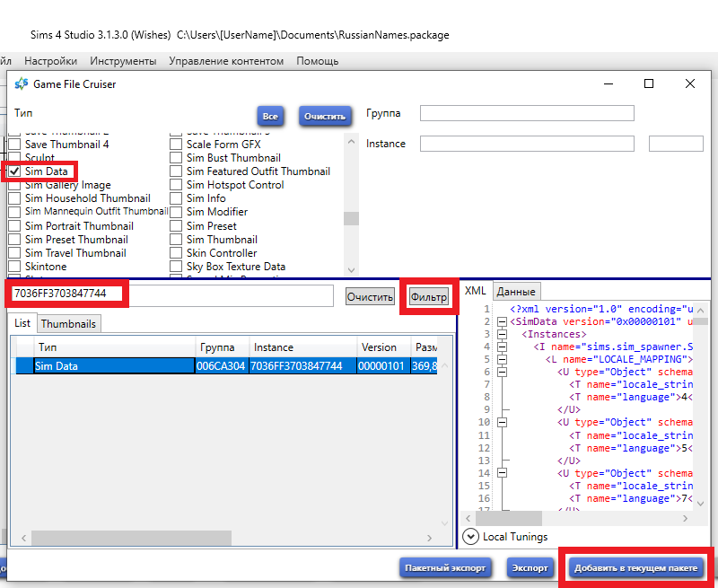Switch to the Thumbnails tab
The image size is (718, 588).
click(x=69, y=323)
